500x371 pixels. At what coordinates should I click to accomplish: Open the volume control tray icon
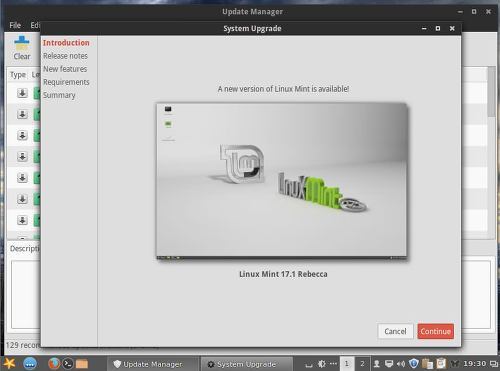pos(401,364)
